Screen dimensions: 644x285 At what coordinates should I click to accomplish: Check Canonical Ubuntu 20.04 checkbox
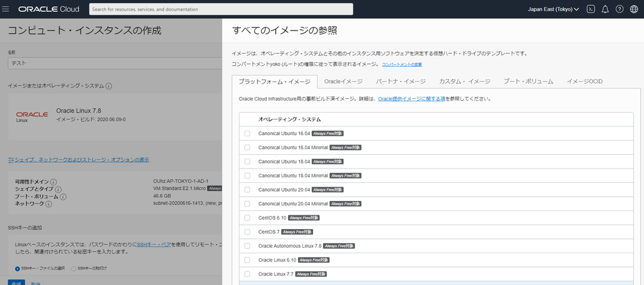247,190
